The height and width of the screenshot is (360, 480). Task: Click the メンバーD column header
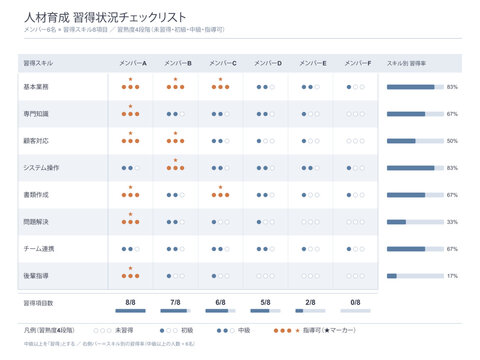(x=268, y=63)
